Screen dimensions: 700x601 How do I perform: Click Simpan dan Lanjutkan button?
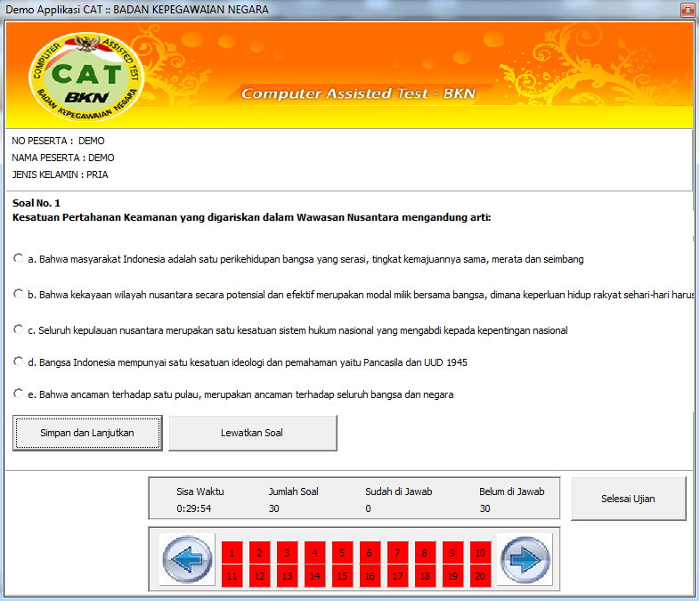click(x=87, y=433)
